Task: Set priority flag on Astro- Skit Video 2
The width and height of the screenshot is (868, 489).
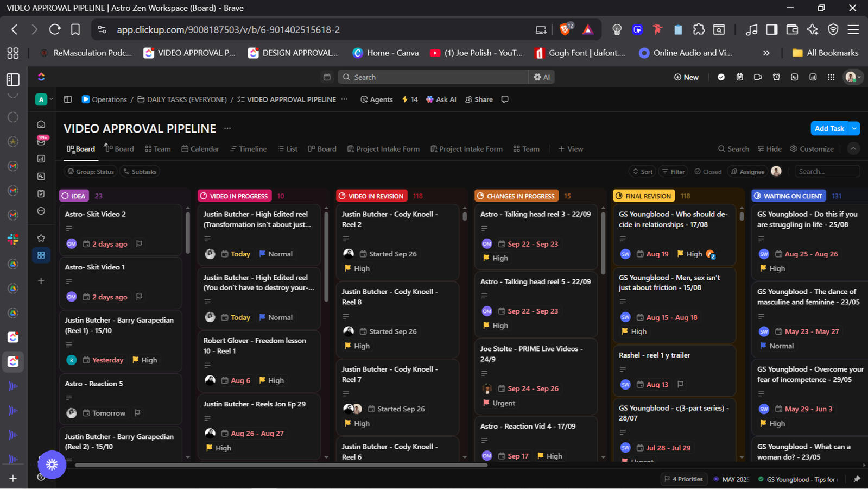Action: [139, 244]
